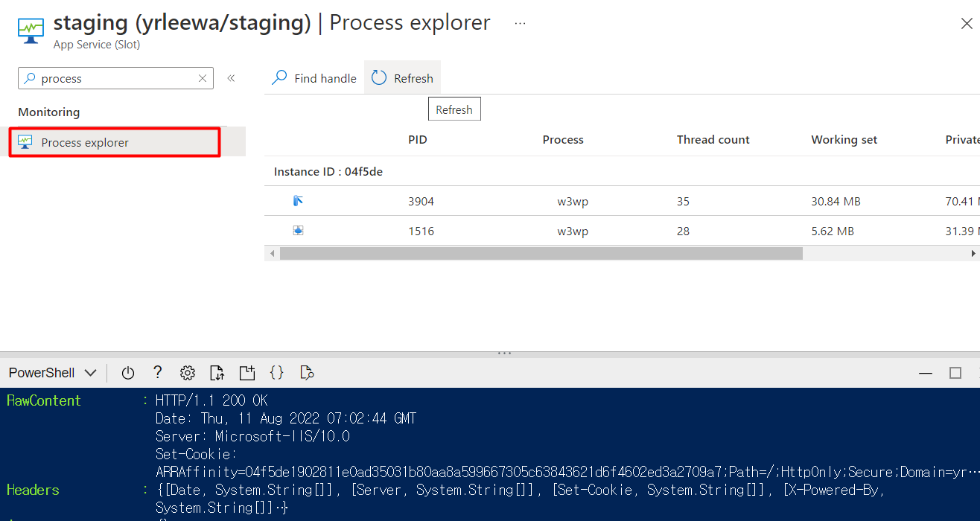The width and height of the screenshot is (980, 521).
Task: Open Process explorer in Monitoring menu
Action: coord(115,142)
